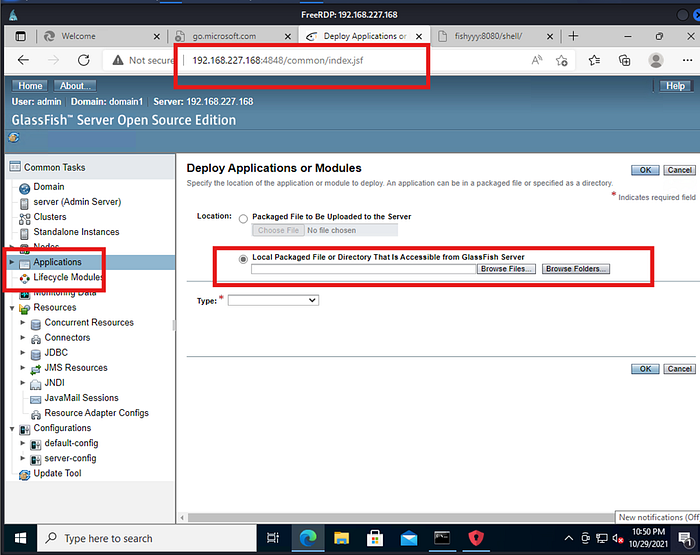Expand JMS Resources node arrow
The image size is (700, 555).
[22, 368]
